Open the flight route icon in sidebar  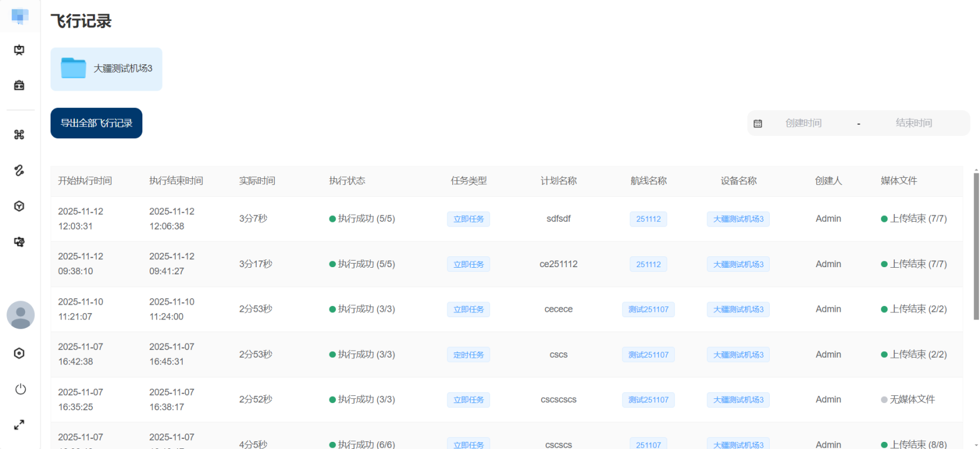[19, 171]
